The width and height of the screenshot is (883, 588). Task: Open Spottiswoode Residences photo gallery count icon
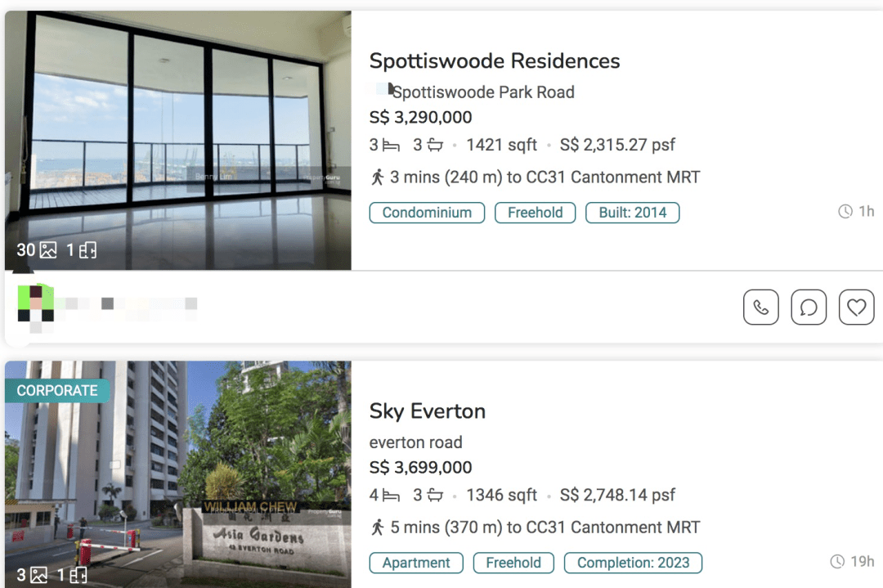tap(48, 250)
